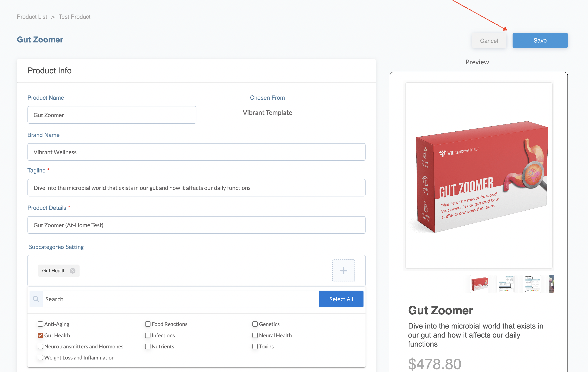Open the Test Product breadcrumb
This screenshot has height=372, width=588.
pos(74,17)
